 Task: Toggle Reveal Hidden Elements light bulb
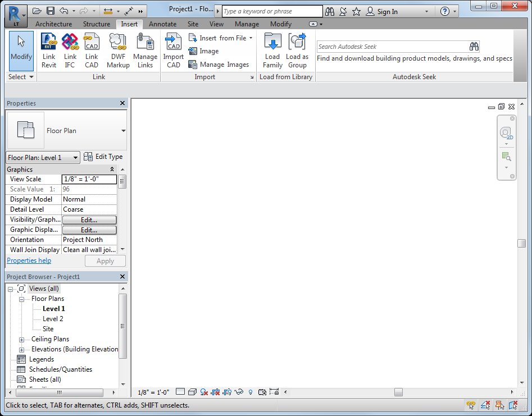251,392
